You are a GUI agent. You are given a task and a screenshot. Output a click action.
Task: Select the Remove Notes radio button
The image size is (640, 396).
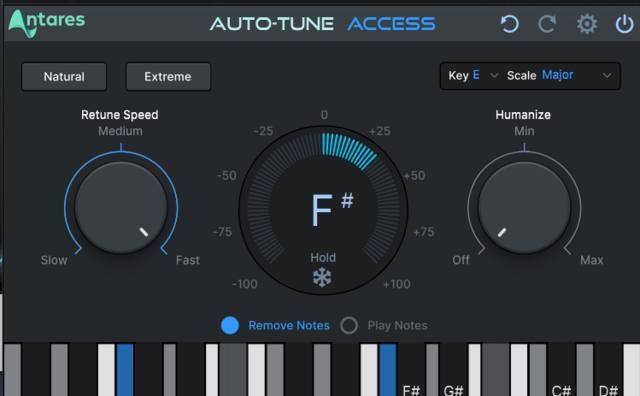click(x=230, y=325)
